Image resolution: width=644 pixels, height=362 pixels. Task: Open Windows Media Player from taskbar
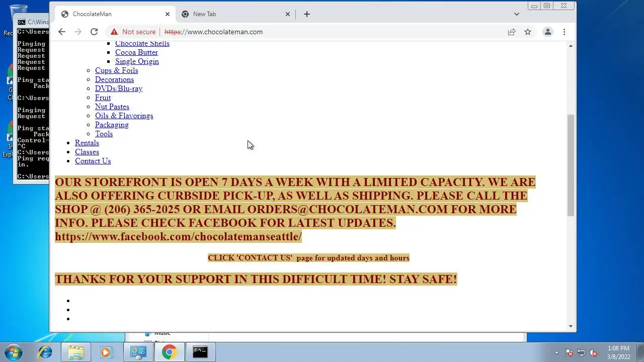106,352
